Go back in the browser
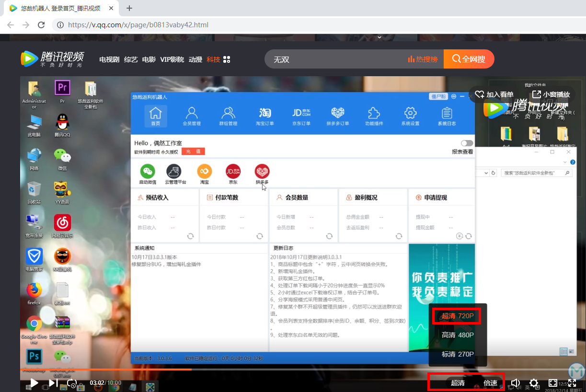 [x=10, y=24]
